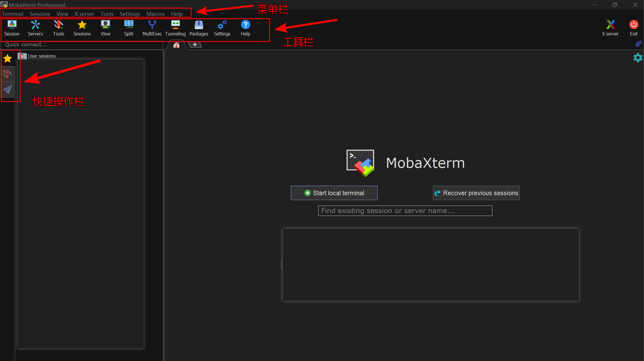Open MobaXterm Settings from the toolbar

pos(222,28)
